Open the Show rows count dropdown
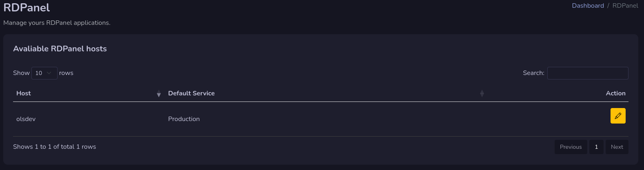 coord(44,73)
